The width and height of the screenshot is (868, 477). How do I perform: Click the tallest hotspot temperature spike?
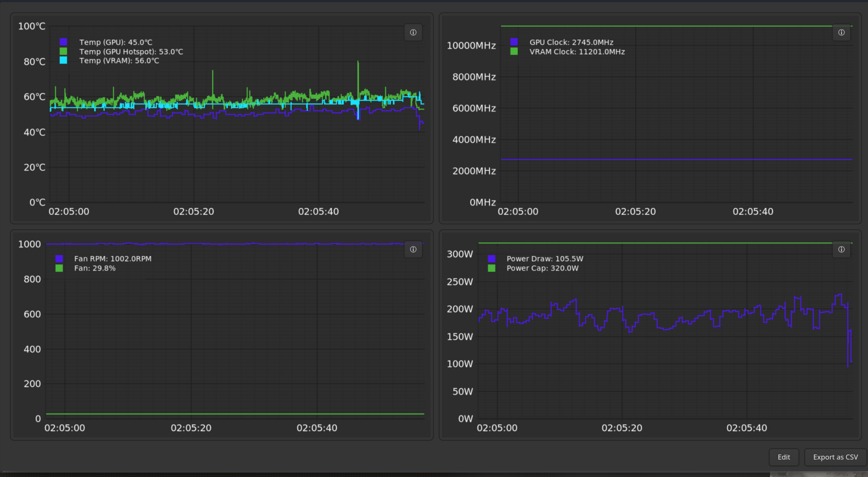point(358,63)
